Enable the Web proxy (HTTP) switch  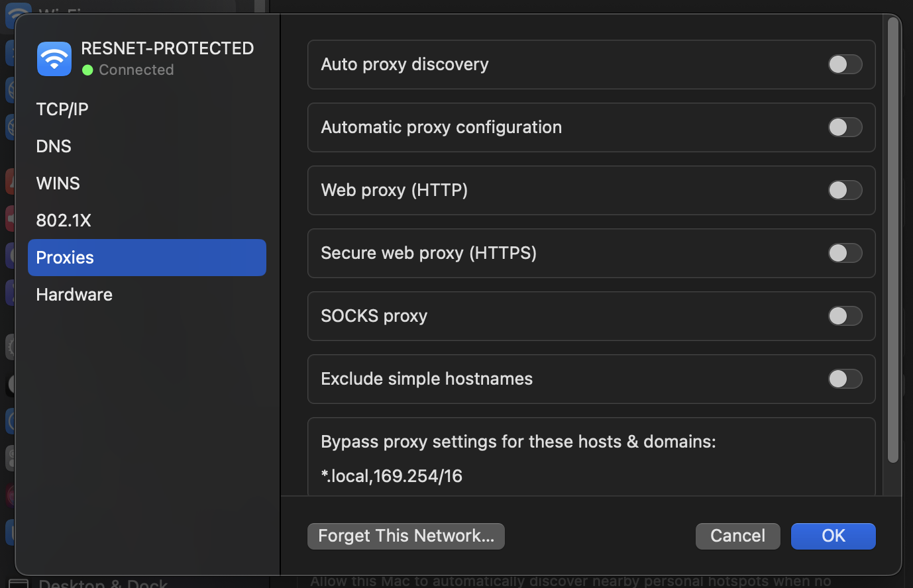pyautogui.click(x=845, y=190)
